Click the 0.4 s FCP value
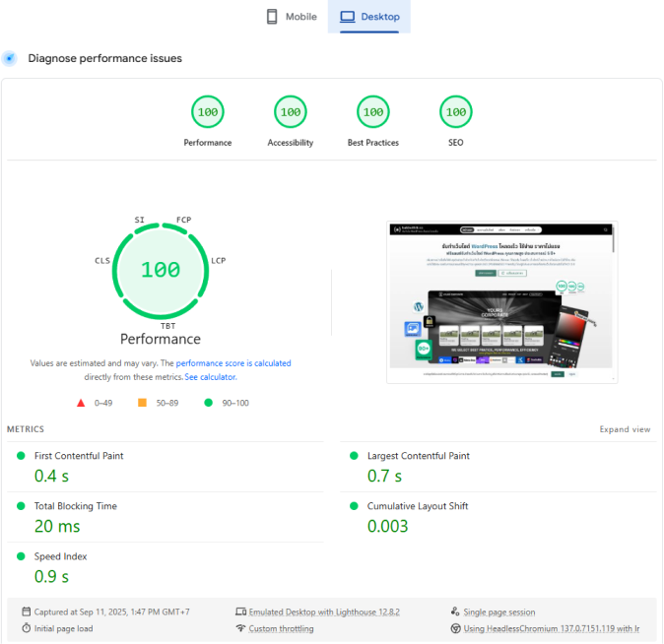 point(51,477)
